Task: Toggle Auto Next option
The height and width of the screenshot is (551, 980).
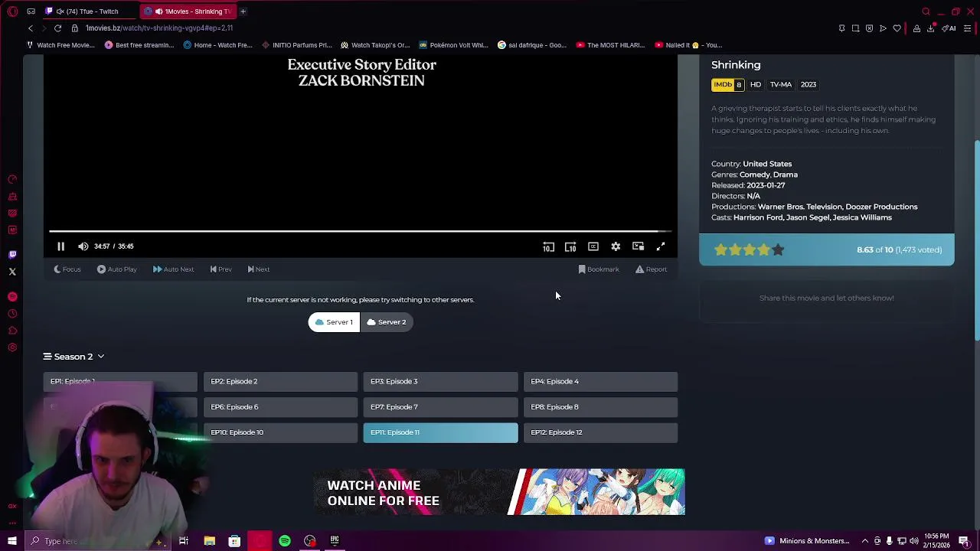Action: pyautogui.click(x=173, y=269)
